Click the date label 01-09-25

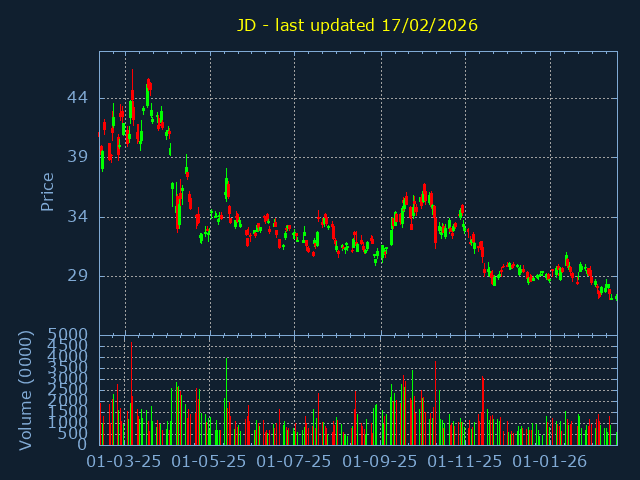point(380,462)
